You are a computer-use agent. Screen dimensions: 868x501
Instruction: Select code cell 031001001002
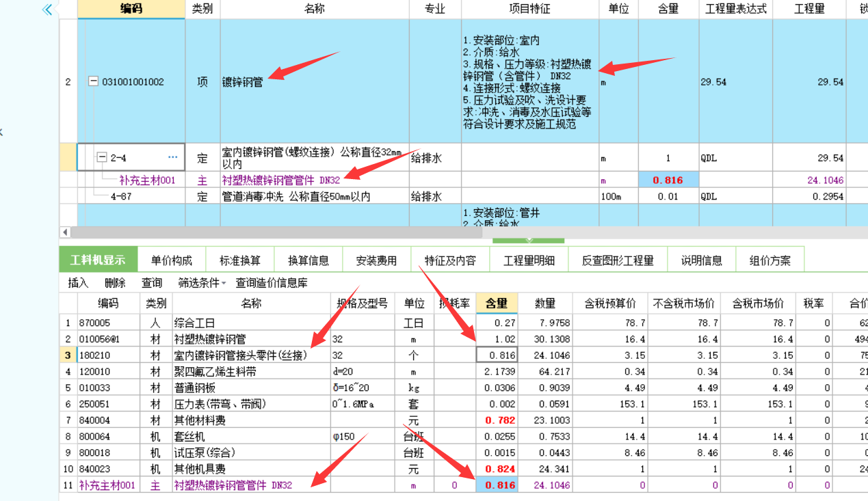tap(133, 82)
